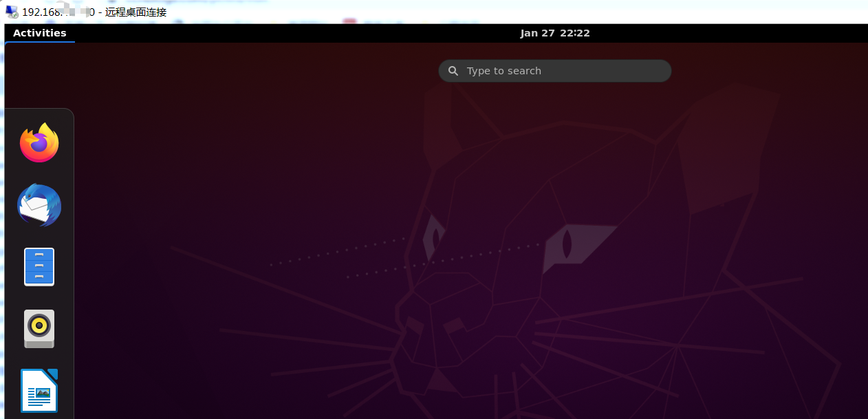868x419 pixels.
Task: Focus the Type to search field
Action: (555, 71)
